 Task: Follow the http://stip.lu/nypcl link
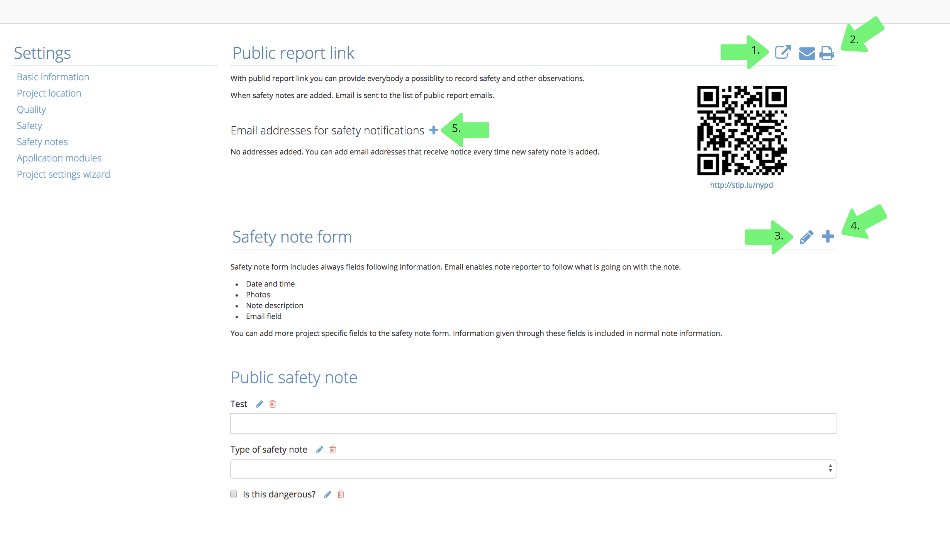[742, 185]
